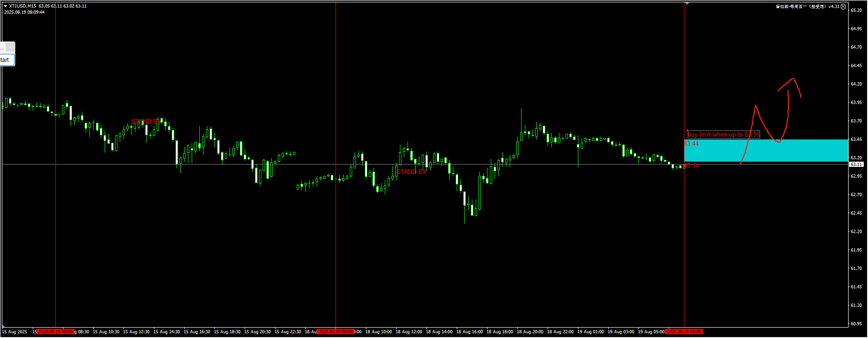Click the 65.20 level on the price scale
The image size is (868, 338).
coord(856,10)
